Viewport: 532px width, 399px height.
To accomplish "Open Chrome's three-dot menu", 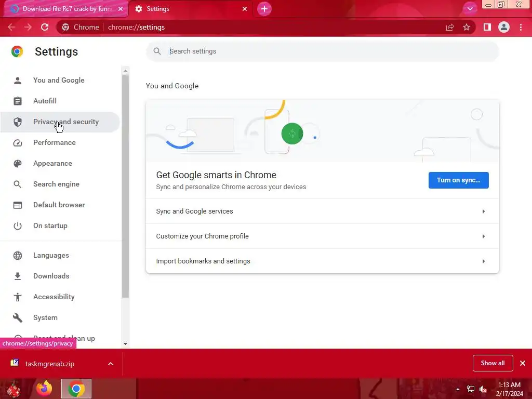I will [521, 27].
